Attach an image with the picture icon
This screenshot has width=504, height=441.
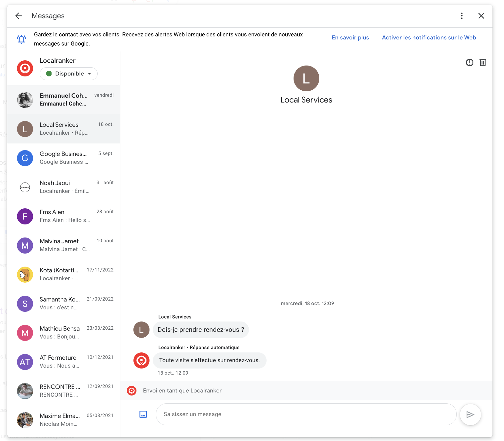tap(143, 414)
